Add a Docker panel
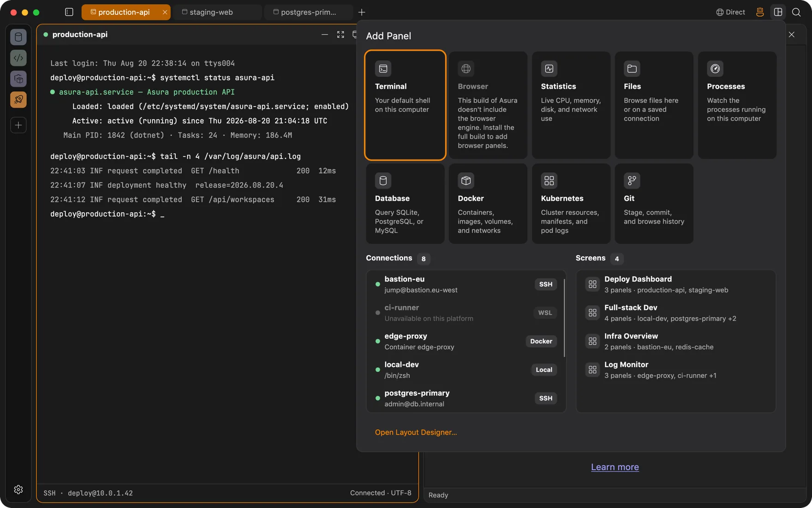The image size is (812, 508). click(488, 204)
